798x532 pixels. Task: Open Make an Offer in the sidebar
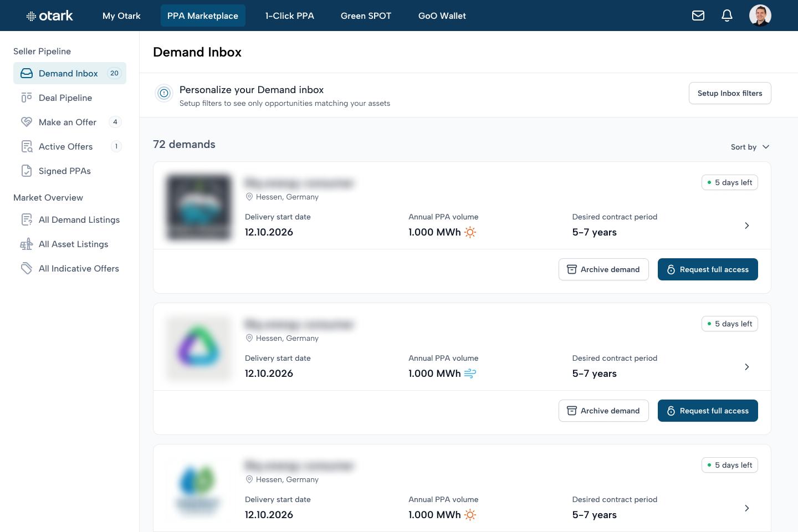coord(70,122)
